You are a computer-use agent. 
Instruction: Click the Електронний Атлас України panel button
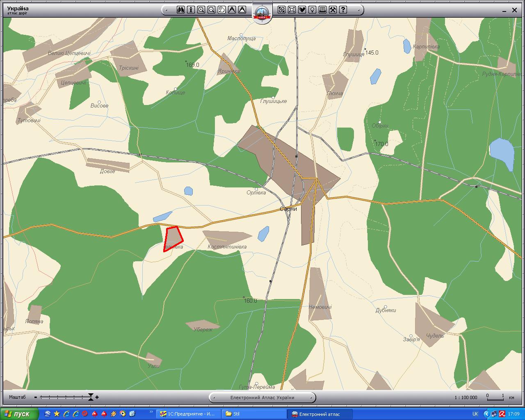tap(262, 397)
